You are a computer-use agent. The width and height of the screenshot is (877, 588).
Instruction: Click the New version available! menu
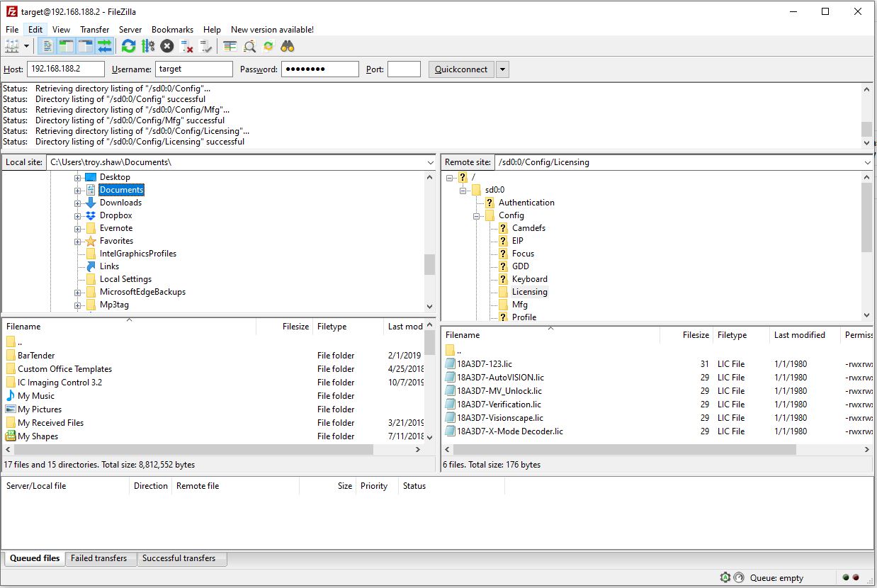[x=272, y=29]
